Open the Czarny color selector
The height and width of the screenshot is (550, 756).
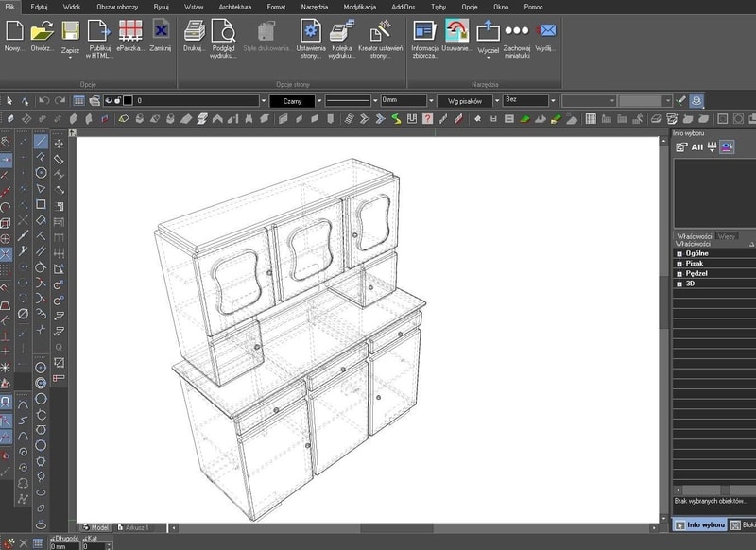pos(291,100)
